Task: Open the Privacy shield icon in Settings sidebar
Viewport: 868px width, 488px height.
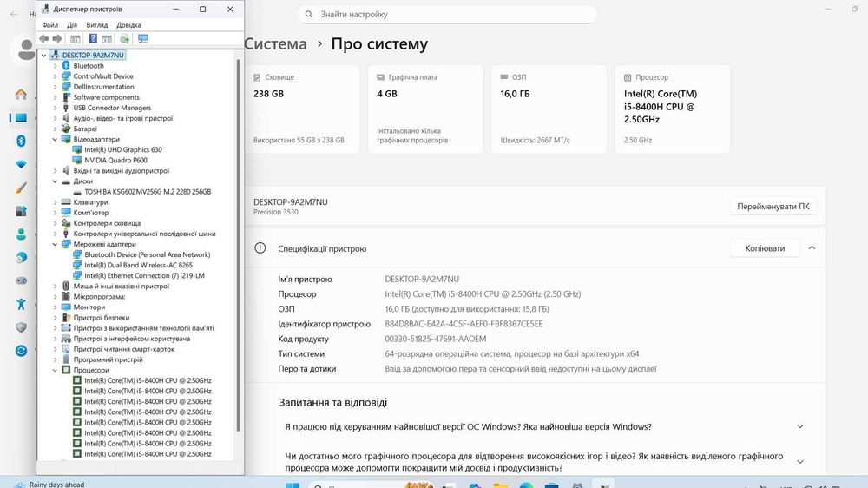Action: tap(21, 327)
